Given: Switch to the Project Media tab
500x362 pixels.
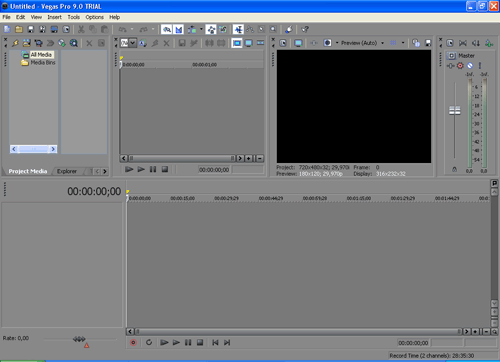Looking at the screenshot, I should click(x=28, y=171).
